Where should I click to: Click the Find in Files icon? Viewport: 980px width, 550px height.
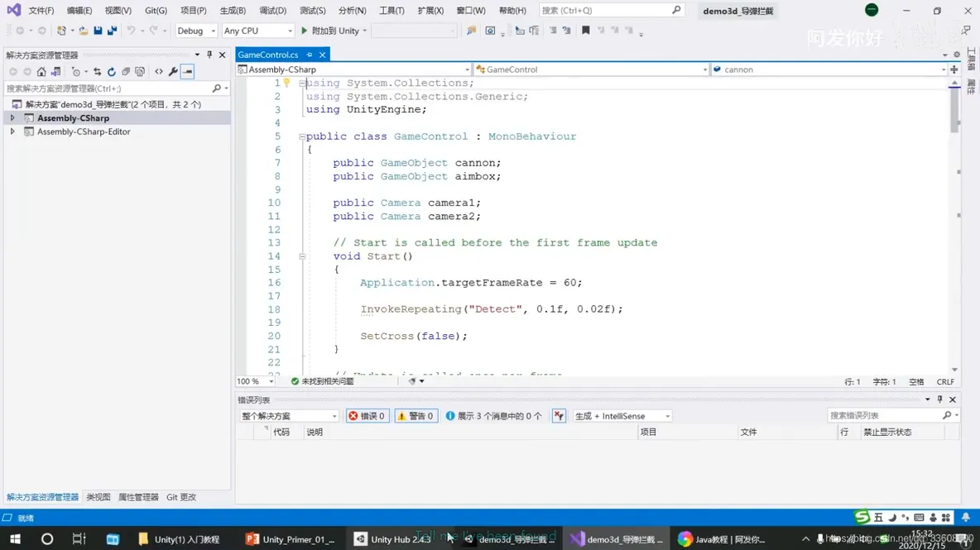pyautogui.click(x=471, y=31)
